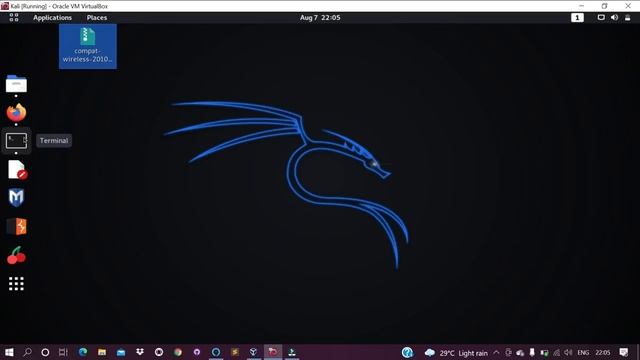Screen dimensions: 640x360
Task: Click the Windows volume tray icon
Action: 568,353
